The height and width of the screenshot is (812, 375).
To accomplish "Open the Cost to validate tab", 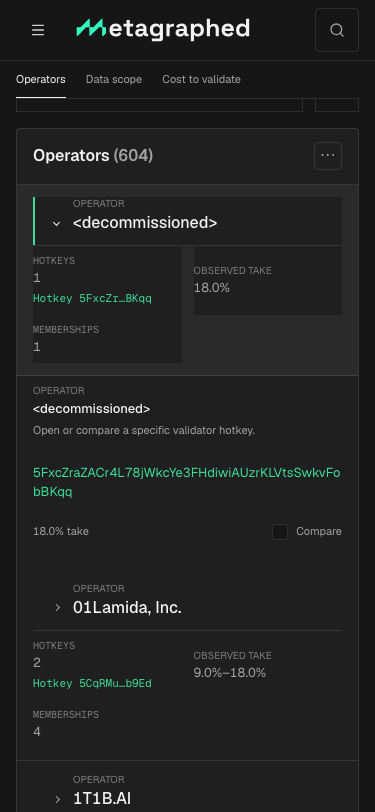I will (x=201, y=80).
